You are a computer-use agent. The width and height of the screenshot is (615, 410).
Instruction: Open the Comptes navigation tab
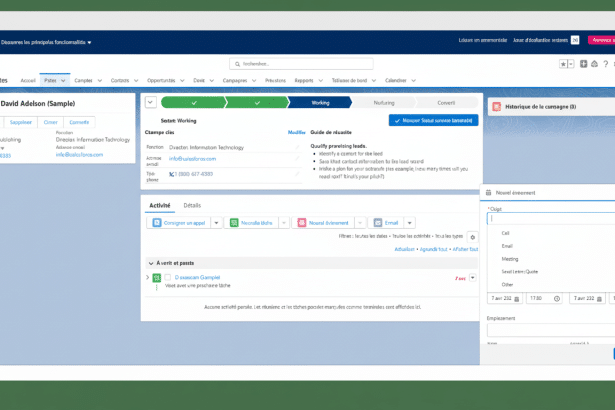coord(83,80)
